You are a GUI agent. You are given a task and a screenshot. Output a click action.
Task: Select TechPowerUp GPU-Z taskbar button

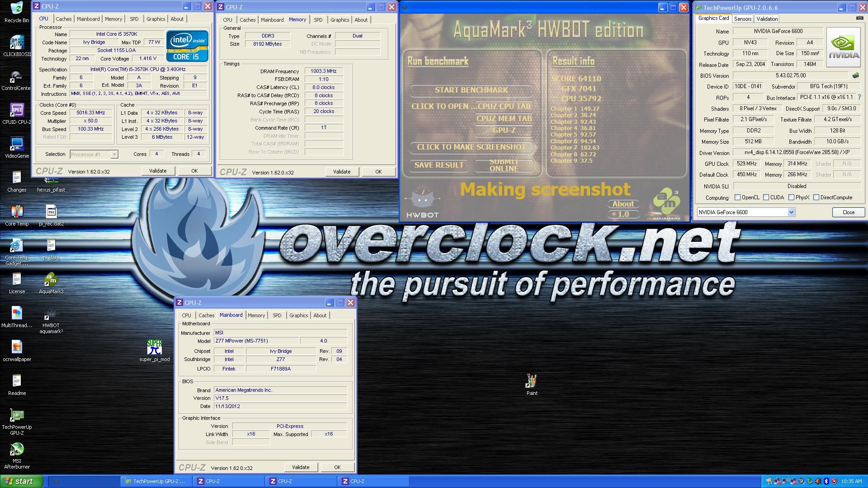[x=157, y=481]
